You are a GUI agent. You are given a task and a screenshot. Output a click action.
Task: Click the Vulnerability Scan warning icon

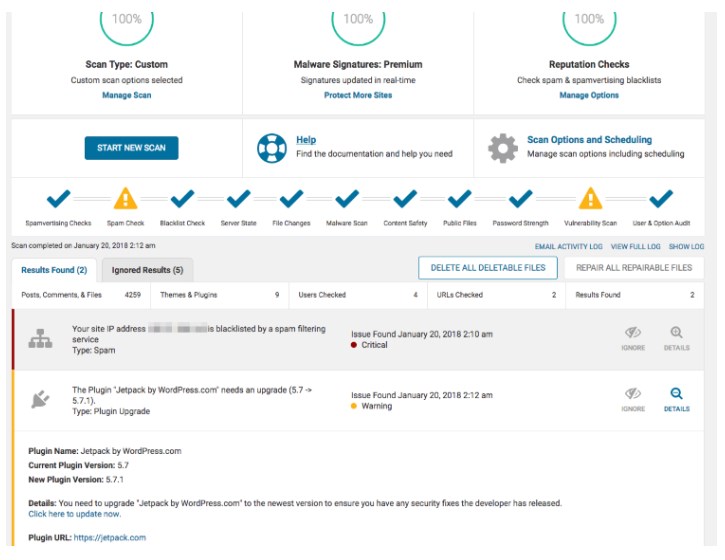tap(591, 198)
